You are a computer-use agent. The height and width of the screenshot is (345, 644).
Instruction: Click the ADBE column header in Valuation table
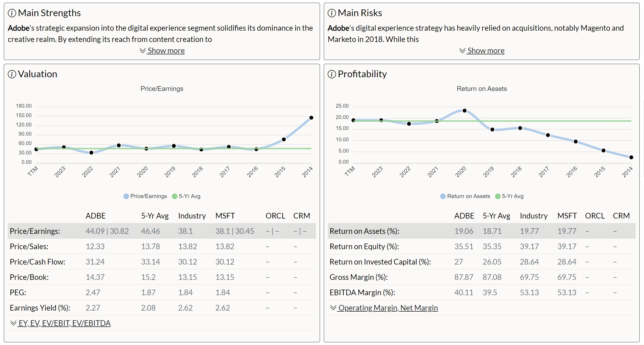point(95,216)
